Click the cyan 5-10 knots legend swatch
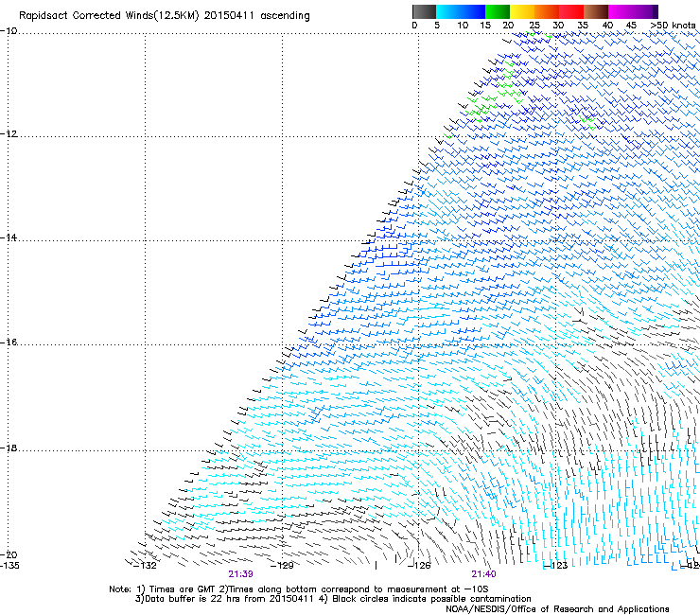Viewport: 700px width, 615px height. tap(448, 11)
